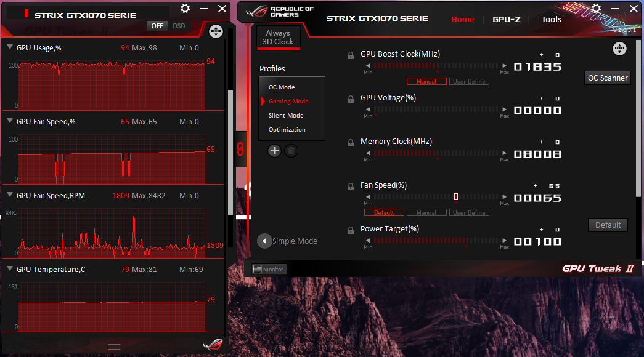Click the Fan Speed value 00065
644x357 pixels.
tap(537, 198)
